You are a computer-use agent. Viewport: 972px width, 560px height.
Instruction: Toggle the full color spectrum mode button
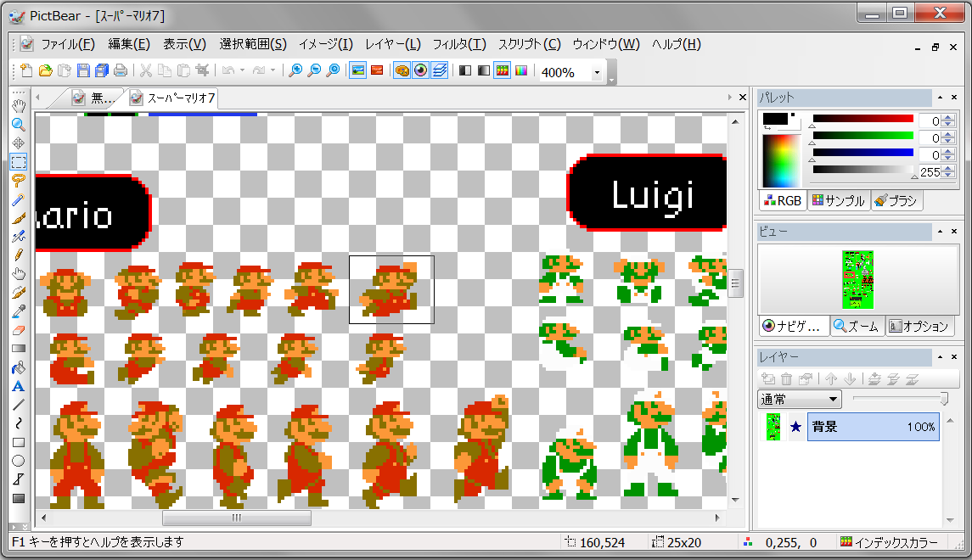tap(521, 70)
